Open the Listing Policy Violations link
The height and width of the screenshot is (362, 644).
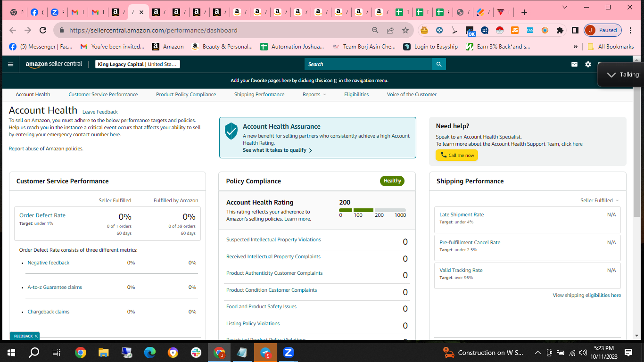click(253, 323)
